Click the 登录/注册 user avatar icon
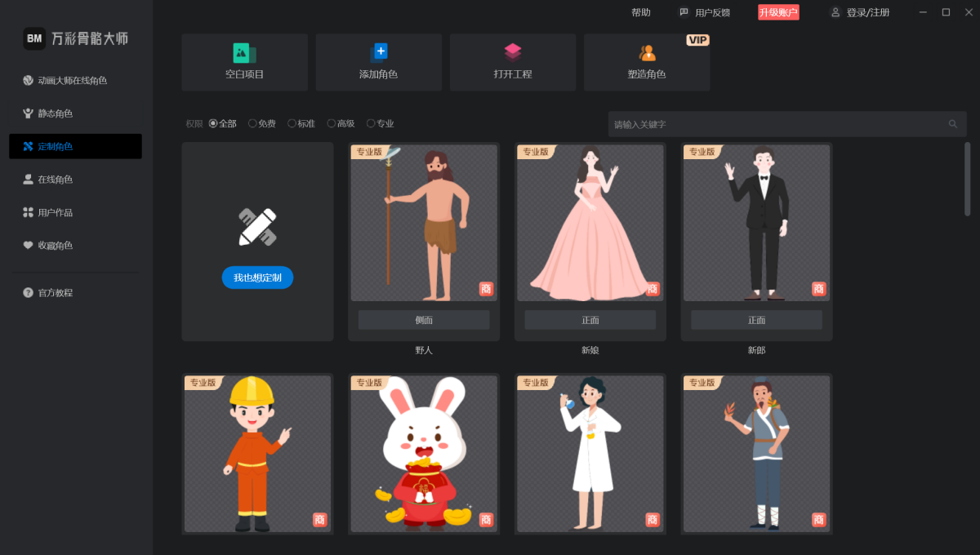 coord(835,12)
